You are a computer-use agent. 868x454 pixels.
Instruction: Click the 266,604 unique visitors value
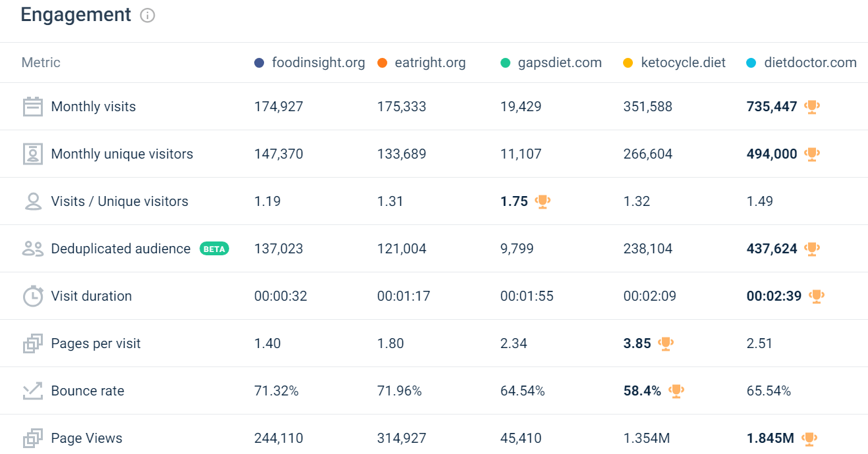tap(648, 154)
